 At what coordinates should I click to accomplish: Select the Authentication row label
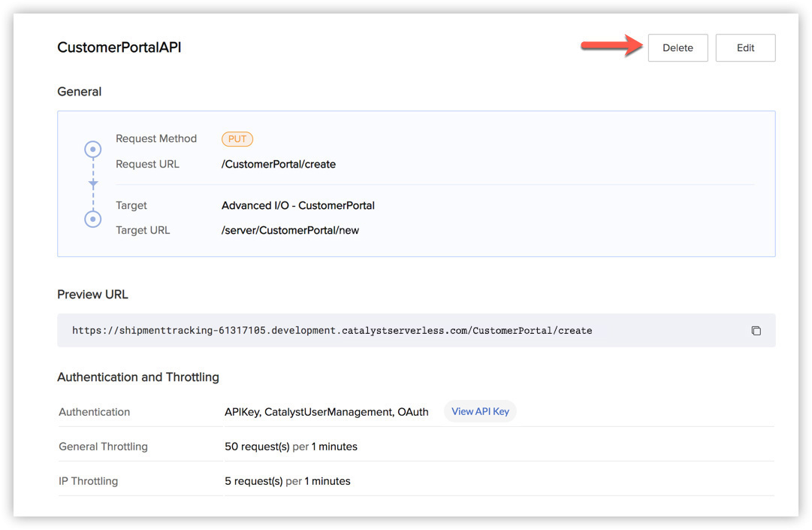(95, 412)
